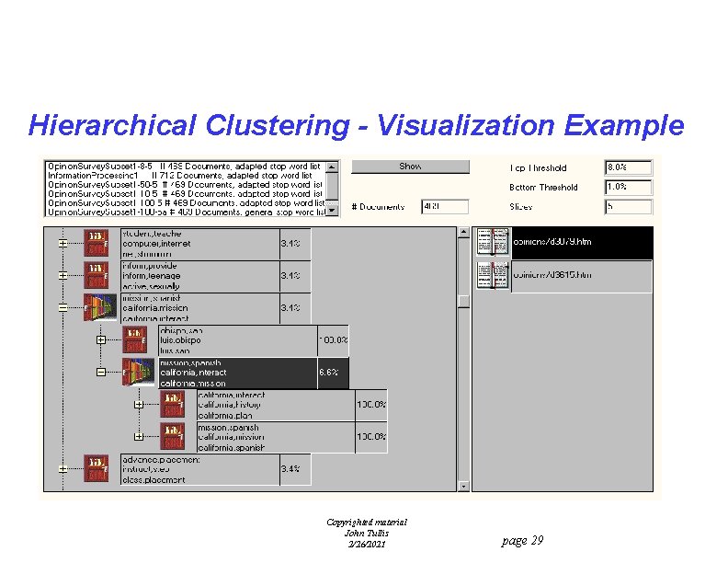Click cluster tree scroll down arrow

click(x=463, y=486)
